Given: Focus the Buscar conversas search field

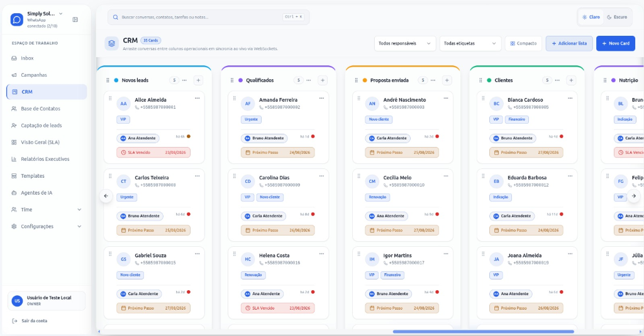Looking at the screenshot, I should 208,17.
